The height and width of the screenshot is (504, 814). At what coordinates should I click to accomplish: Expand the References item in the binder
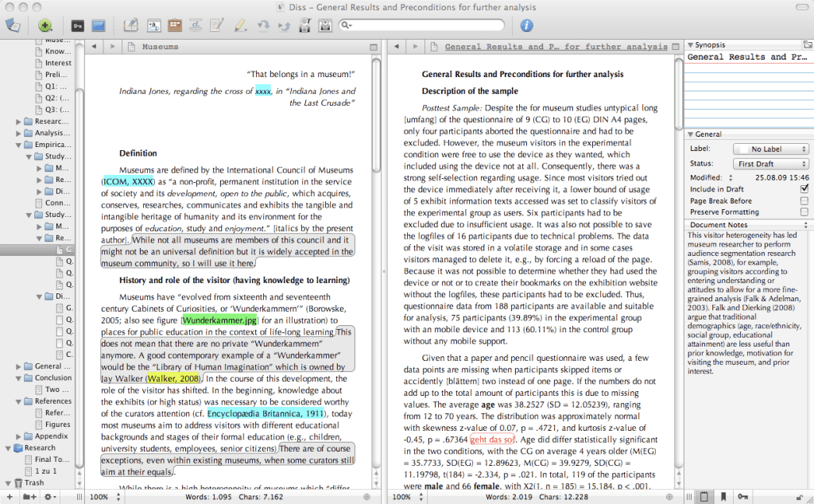[17, 400]
